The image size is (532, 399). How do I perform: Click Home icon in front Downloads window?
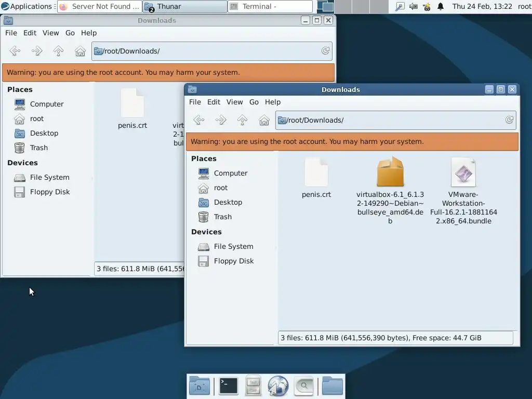pyautogui.click(x=264, y=120)
